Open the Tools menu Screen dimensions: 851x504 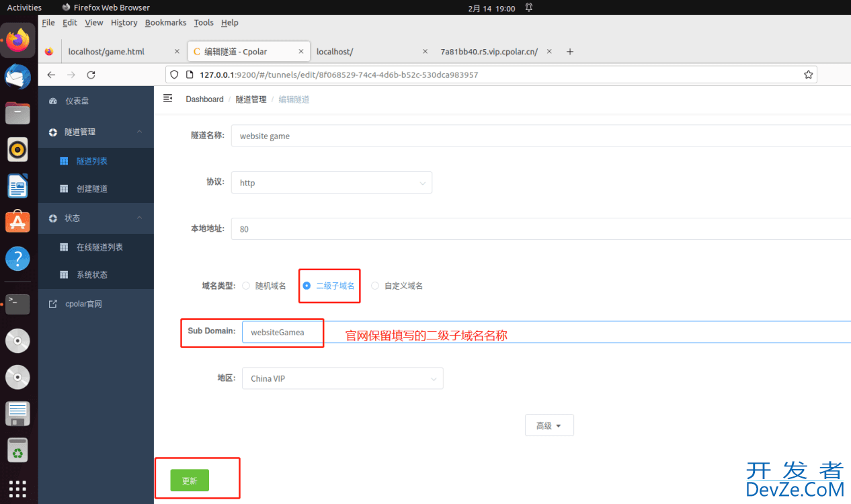click(204, 23)
